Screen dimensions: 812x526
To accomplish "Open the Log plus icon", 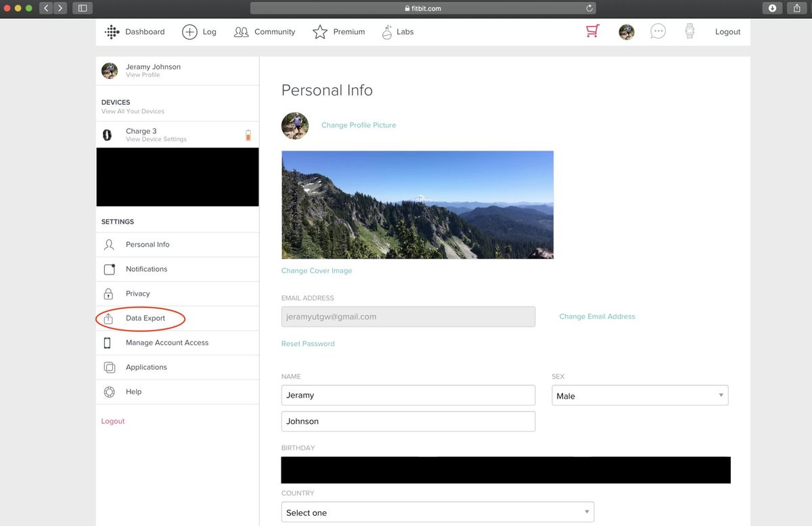I will (x=189, y=31).
